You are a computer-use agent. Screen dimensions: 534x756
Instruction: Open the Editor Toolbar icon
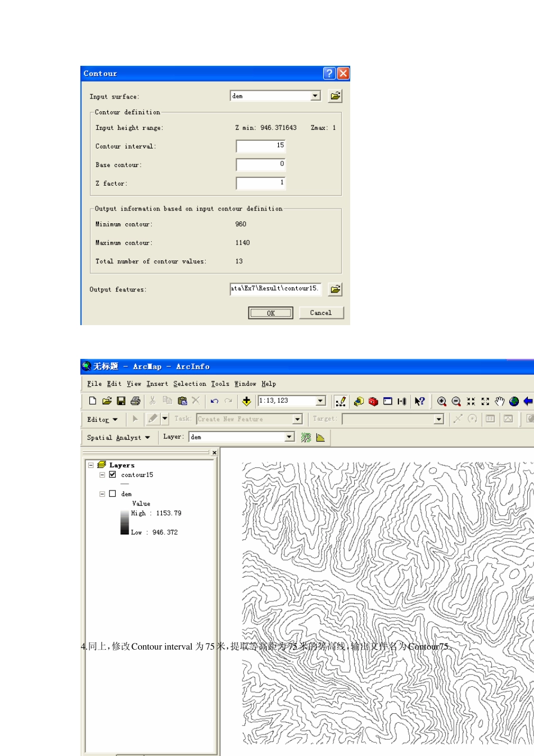tap(341, 401)
